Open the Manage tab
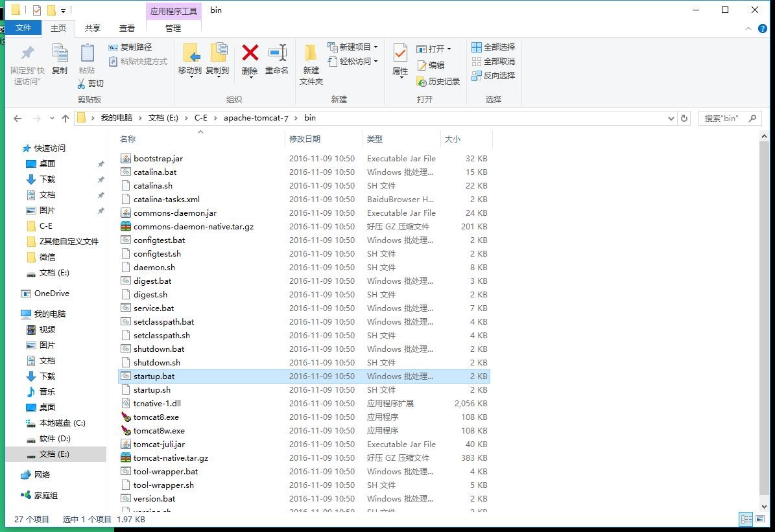This screenshot has width=775, height=532. coord(173,28)
